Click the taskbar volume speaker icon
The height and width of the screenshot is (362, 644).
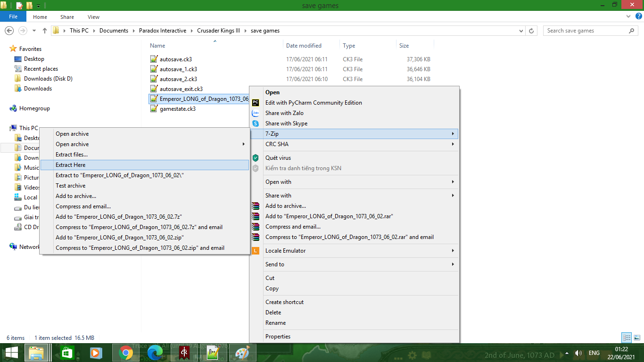click(x=578, y=353)
